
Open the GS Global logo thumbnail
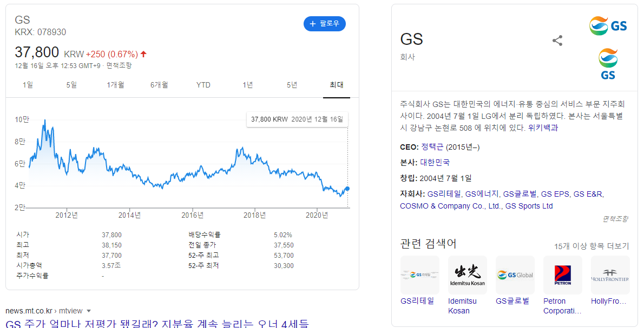[515, 275]
